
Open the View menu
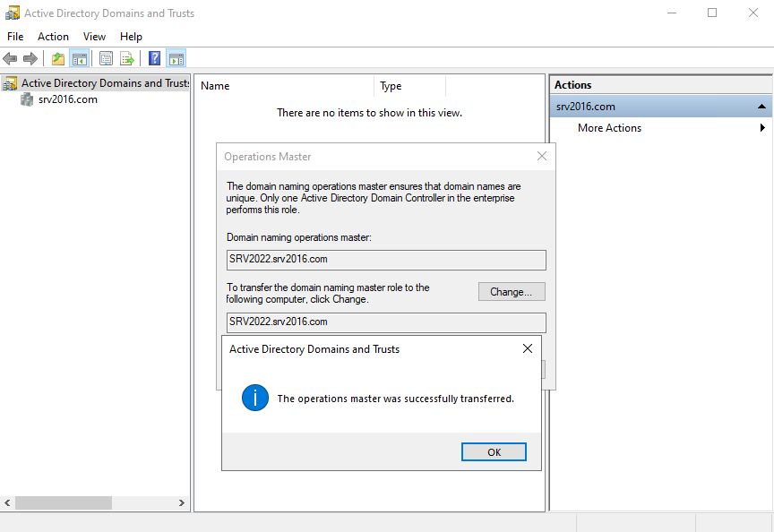(94, 37)
